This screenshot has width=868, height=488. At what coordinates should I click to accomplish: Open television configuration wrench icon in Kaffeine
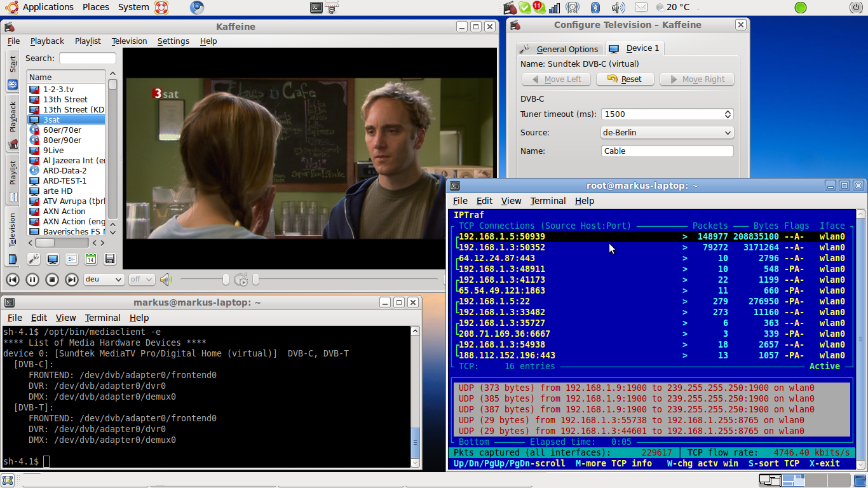(x=34, y=259)
